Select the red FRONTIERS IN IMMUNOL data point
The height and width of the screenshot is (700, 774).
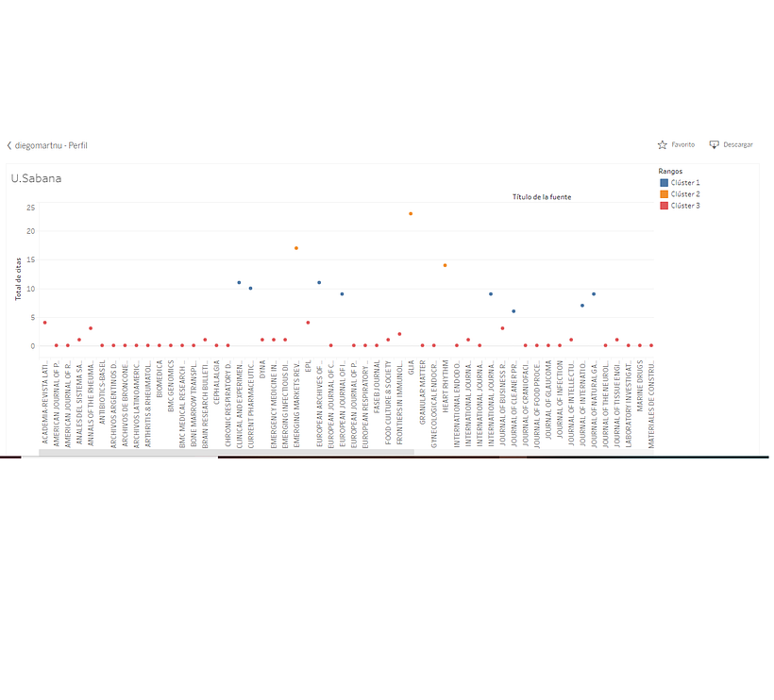pos(399,334)
